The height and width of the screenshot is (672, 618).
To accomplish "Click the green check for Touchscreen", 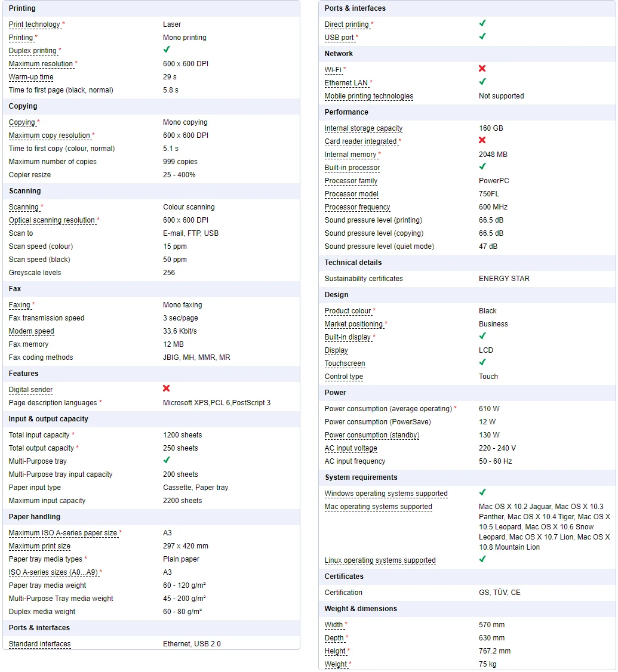I will 482,363.
